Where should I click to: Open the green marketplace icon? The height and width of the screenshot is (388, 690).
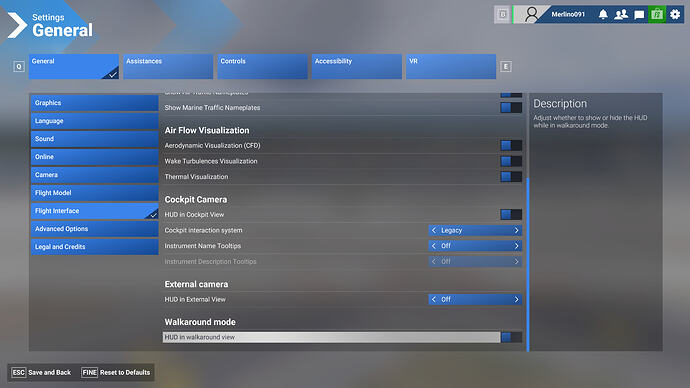(657, 15)
